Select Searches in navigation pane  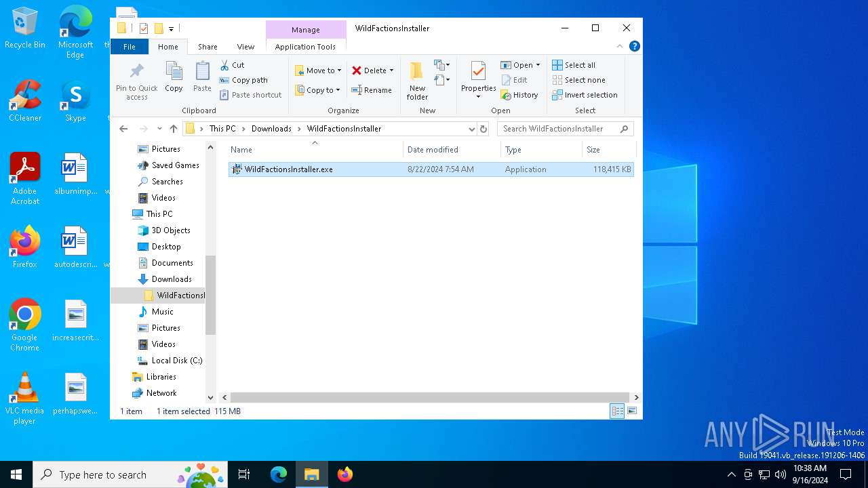click(x=167, y=182)
